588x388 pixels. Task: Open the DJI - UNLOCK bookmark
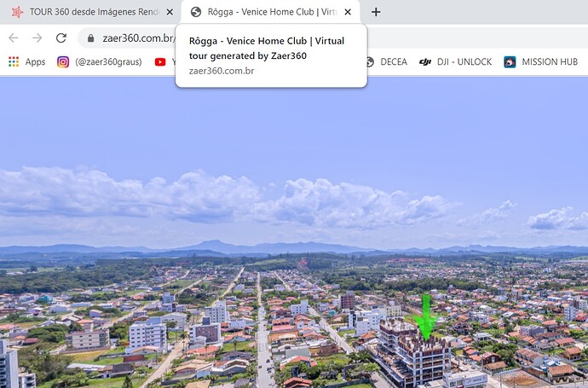click(x=464, y=62)
